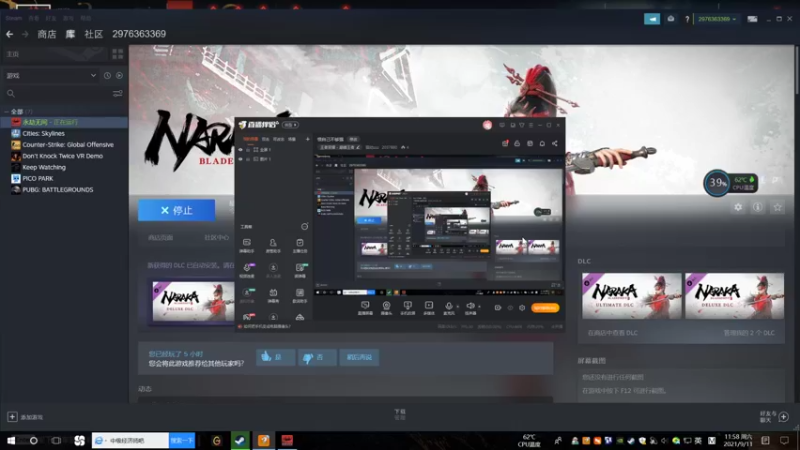Viewport: 800px width, 450px height.
Task: Choose thumbs-down 否 recommendation button
Action: 317,357
